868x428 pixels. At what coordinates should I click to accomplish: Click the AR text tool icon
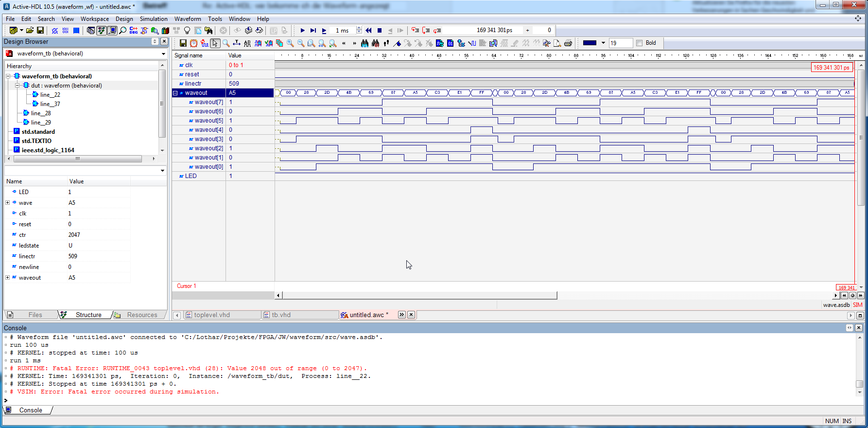tap(247, 43)
